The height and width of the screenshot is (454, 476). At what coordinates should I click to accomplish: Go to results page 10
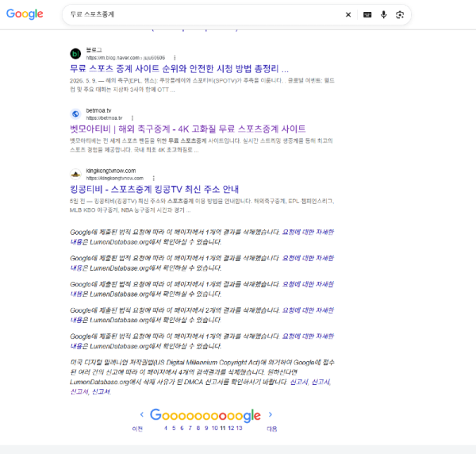click(215, 428)
